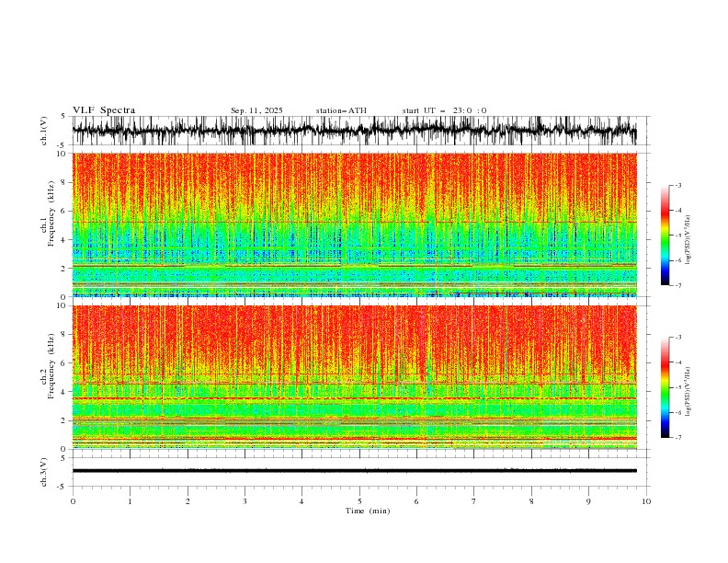Click the ch.2 colorbar -7 tick value
Viewport: 728px width, 563px height.
(x=677, y=438)
